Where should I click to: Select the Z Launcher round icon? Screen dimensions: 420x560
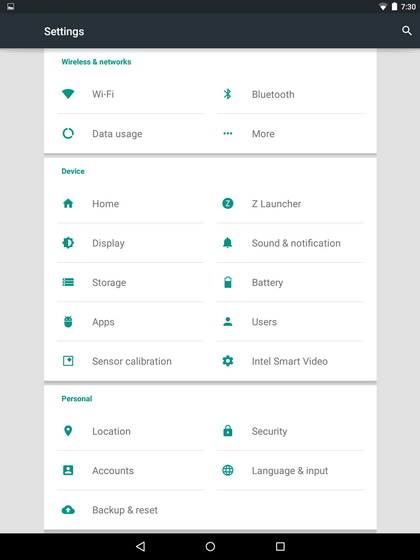(228, 204)
